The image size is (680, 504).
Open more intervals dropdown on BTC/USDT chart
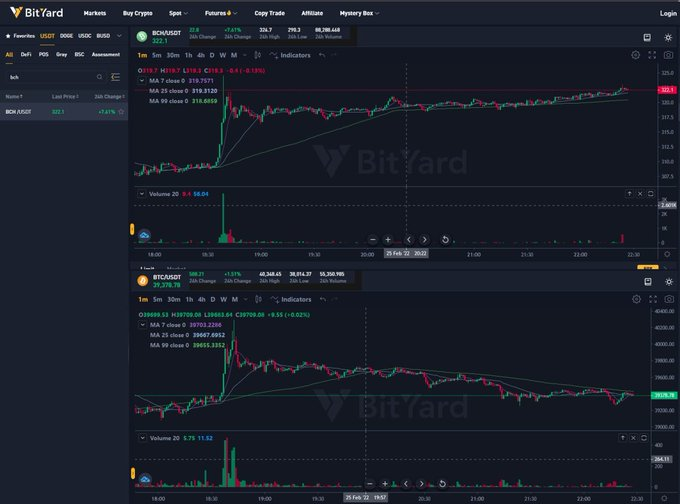[x=245, y=300]
